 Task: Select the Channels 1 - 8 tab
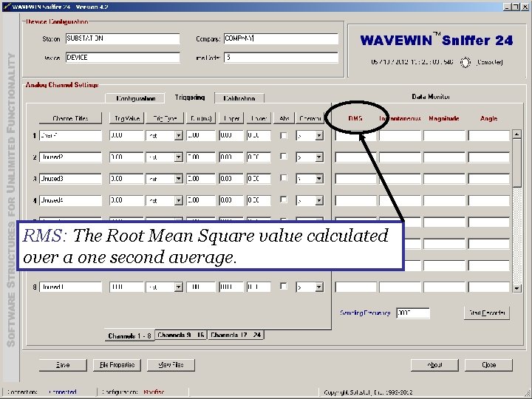point(129,335)
